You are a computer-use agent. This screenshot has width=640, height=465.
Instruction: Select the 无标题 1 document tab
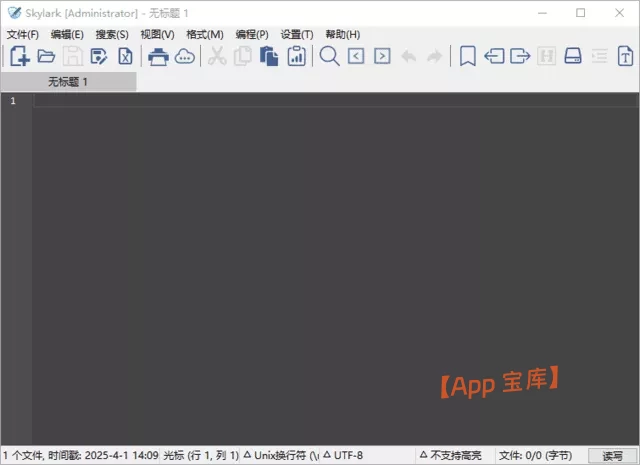click(68, 82)
